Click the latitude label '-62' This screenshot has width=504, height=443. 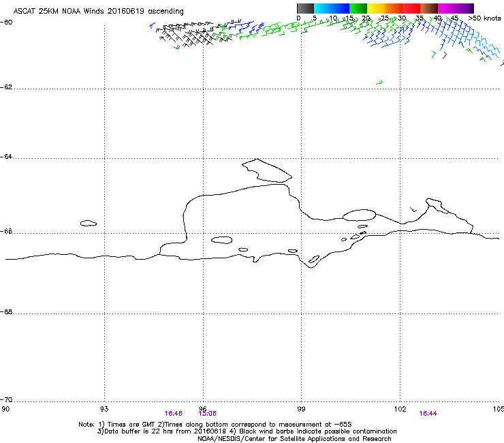tap(6, 87)
